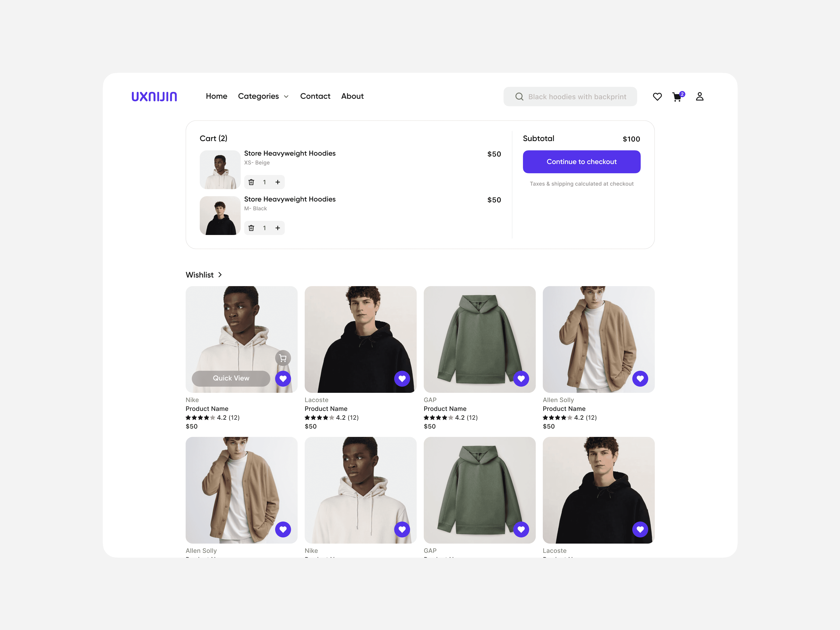Viewport: 840px width, 630px height.
Task: Toggle wishlist heart on the first-row Lacoste hoodie
Action: click(x=402, y=378)
